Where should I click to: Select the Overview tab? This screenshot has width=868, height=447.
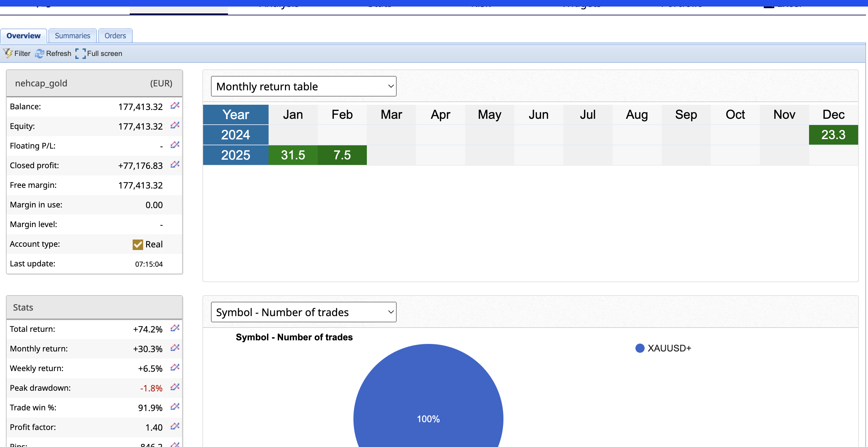tap(23, 36)
